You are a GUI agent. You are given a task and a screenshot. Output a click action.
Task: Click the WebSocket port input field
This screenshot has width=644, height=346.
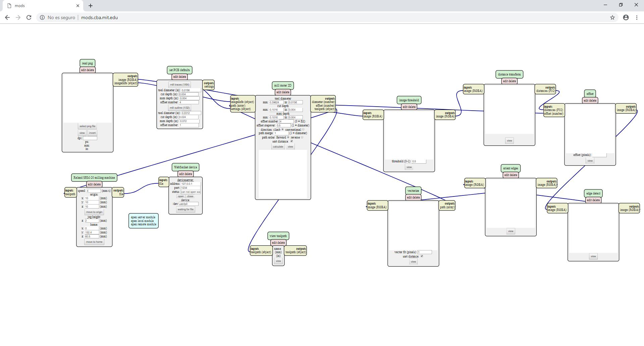coord(190,188)
